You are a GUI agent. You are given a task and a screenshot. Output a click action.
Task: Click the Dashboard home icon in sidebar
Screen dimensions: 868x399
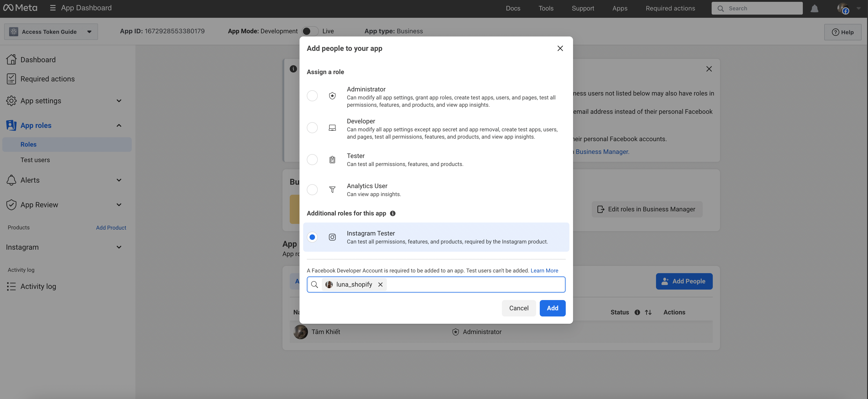click(x=11, y=60)
